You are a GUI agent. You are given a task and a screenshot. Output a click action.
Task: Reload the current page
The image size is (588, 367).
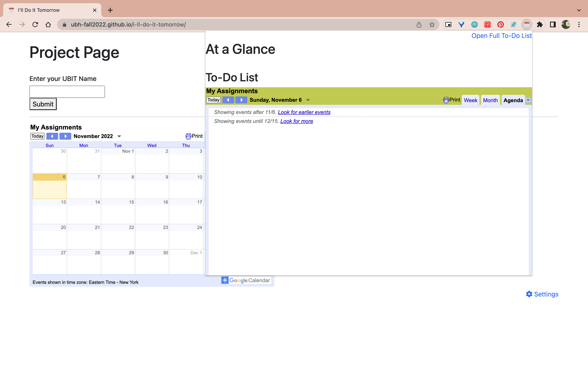(x=35, y=24)
